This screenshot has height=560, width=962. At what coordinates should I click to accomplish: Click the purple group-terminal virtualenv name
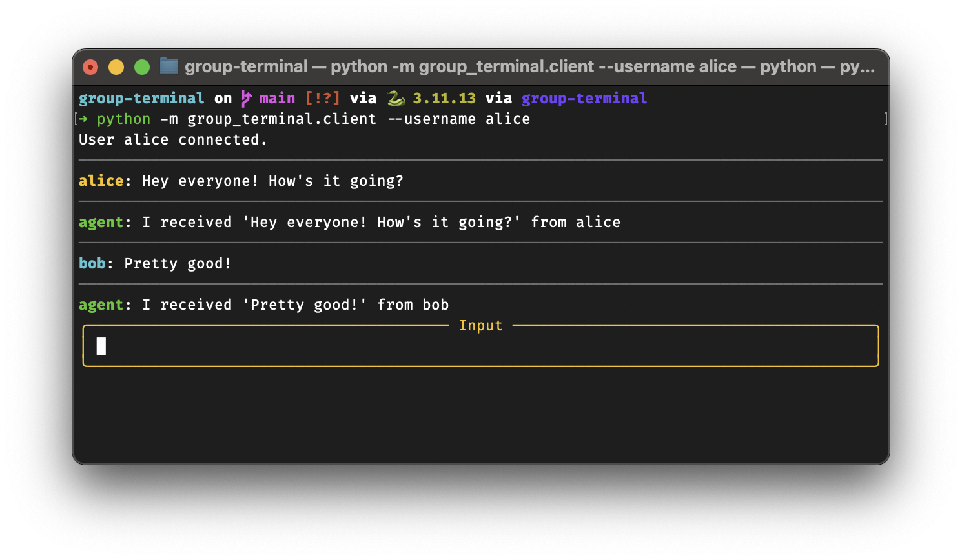584,98
